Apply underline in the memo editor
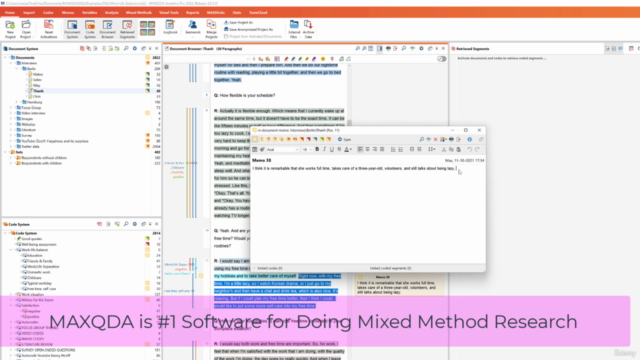Viewport: 640px width, 360px height. coord(331,149)
